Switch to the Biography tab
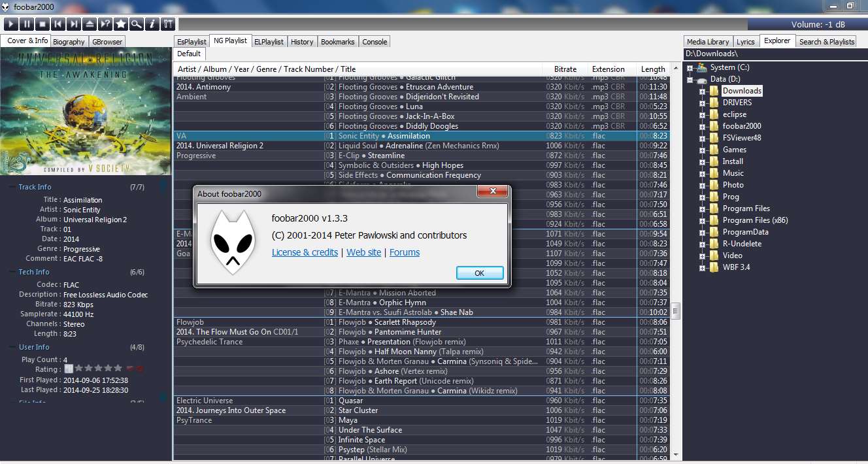This screenshot has height=464, width=868. click(69, 42)
